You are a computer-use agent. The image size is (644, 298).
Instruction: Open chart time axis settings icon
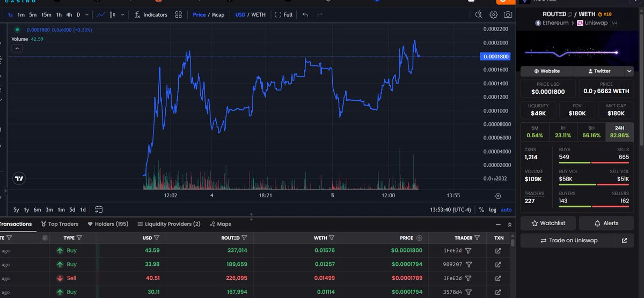(x=498, y=196)
